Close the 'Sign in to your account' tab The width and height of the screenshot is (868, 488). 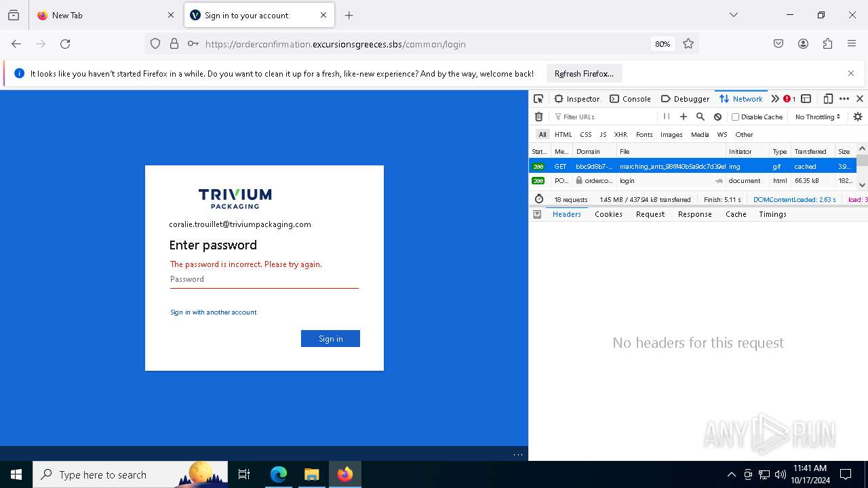tap(323, 15)
